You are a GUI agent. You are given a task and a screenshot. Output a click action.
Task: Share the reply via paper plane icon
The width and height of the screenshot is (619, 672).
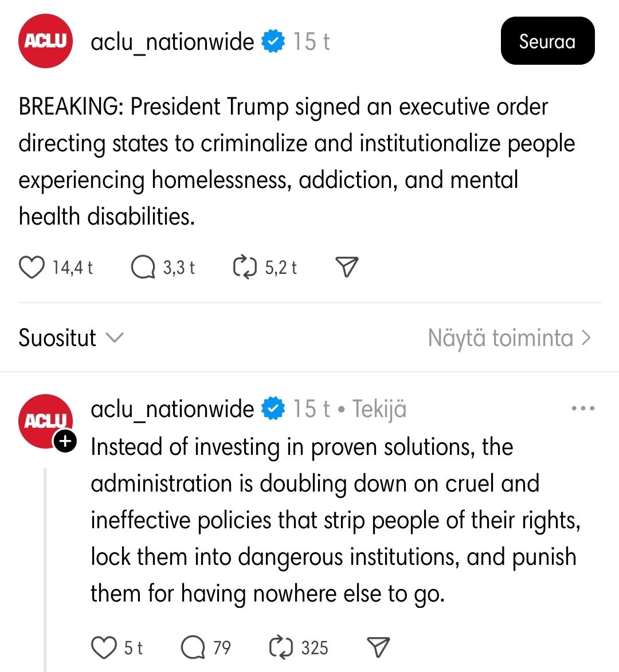click(378, 647)
